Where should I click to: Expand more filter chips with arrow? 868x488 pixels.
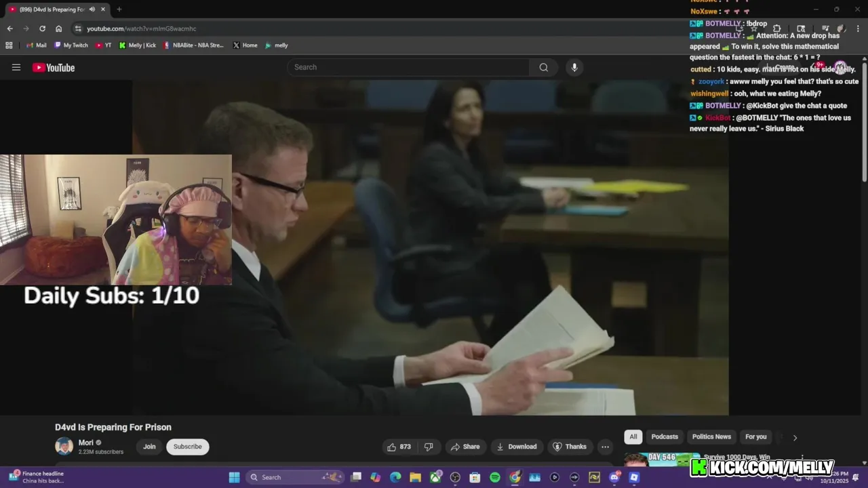(x=795, y=438)
